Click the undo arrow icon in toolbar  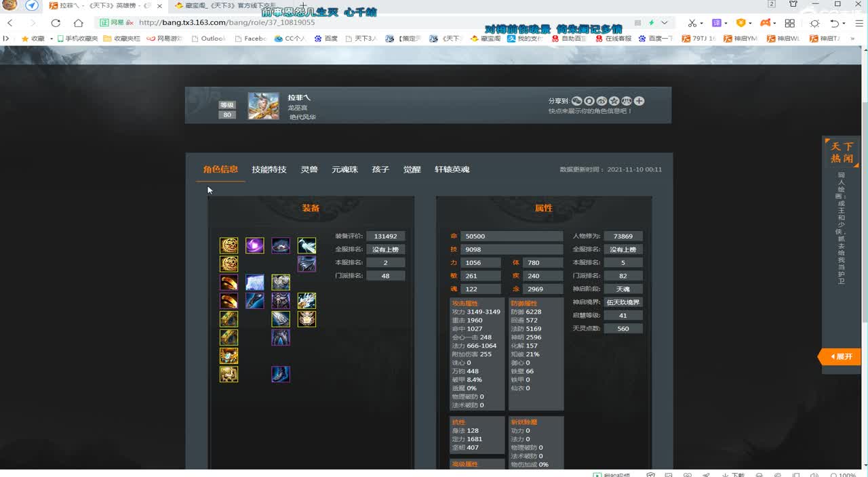point(835,22)
